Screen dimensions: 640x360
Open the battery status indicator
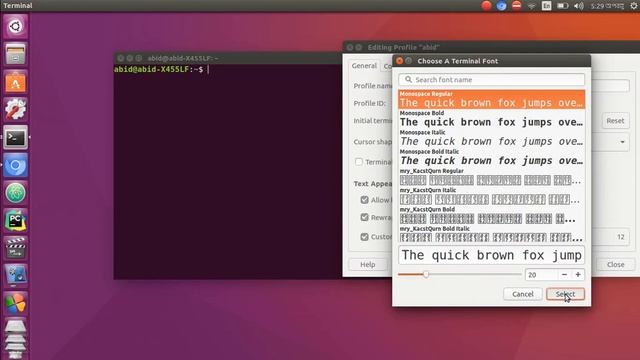pyautogui.click(x=563, y=6)
